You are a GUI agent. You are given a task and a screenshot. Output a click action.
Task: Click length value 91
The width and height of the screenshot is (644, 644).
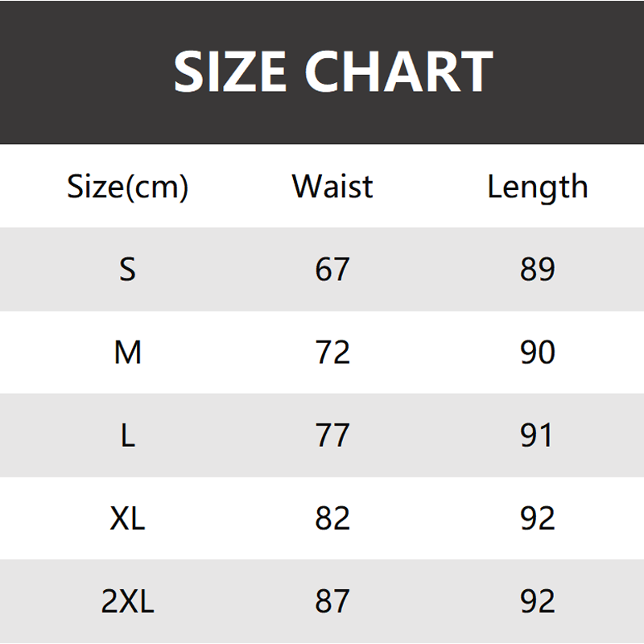pyautogui.click(x=537, y=436)
